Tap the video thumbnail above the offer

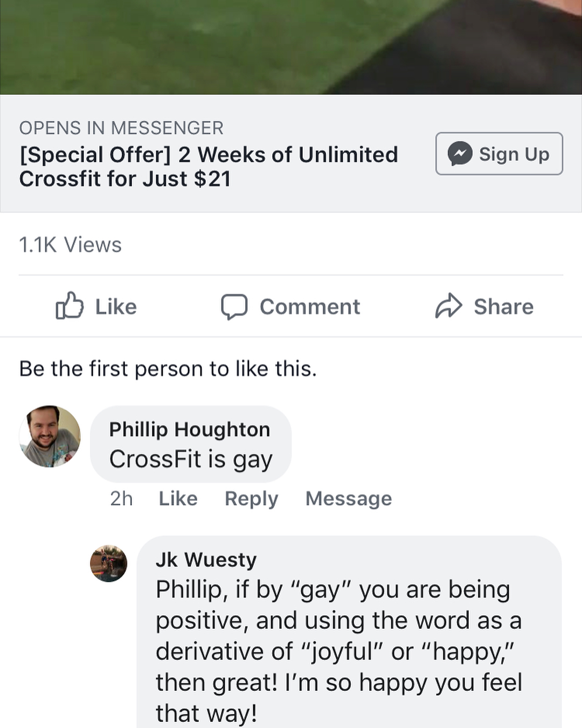pos(291,47)
